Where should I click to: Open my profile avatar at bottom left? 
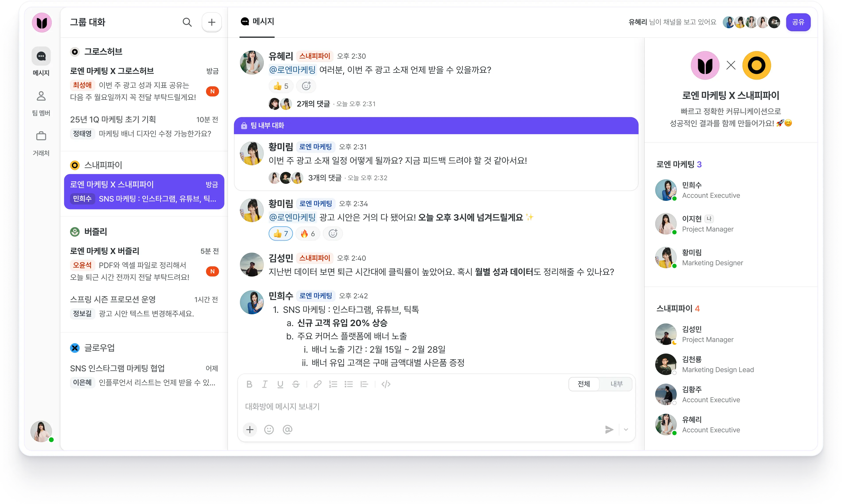coord(41,431)
